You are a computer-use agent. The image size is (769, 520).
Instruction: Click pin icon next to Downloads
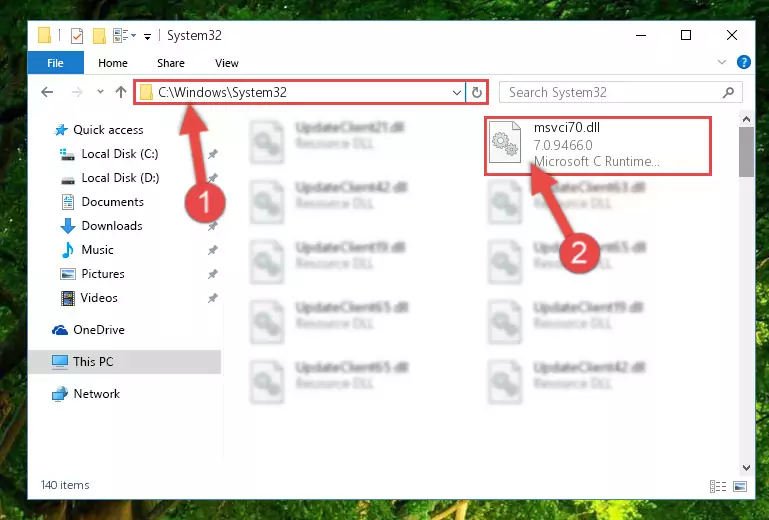click(x=212, y=226)
